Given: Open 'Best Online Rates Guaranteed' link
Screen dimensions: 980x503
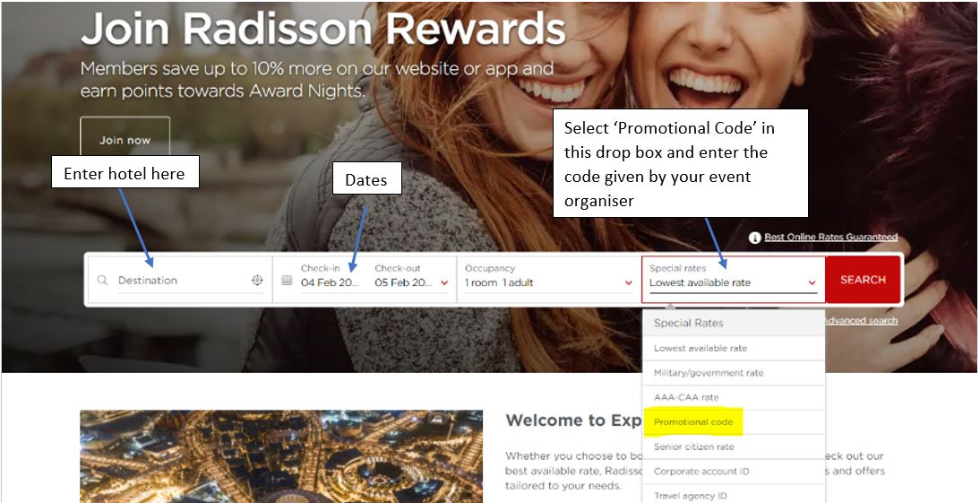Looking at the screenshot, I should (830, 237).
